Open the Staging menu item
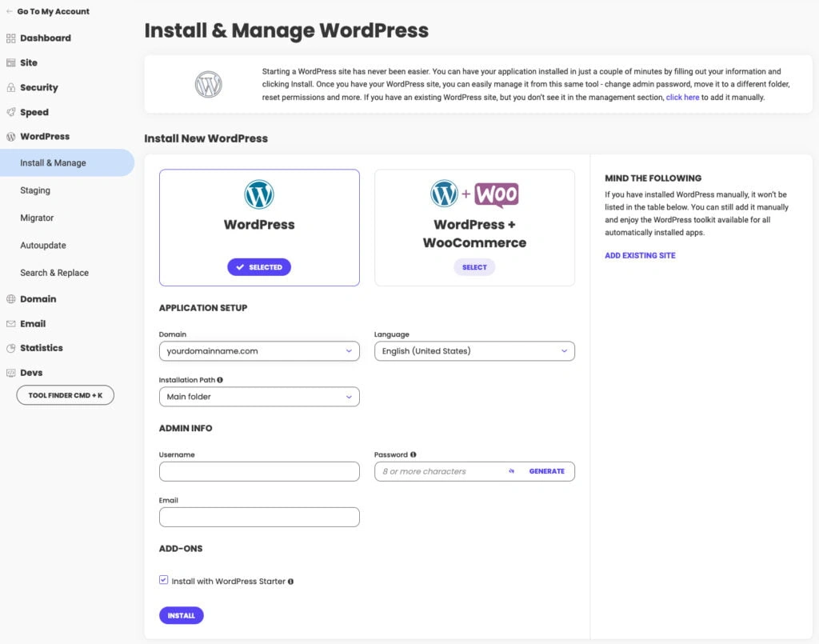 [35, 190]
